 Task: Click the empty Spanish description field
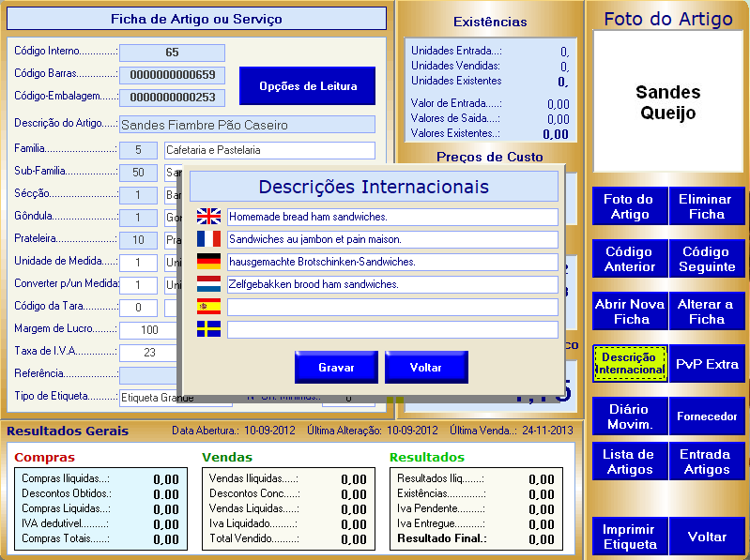tap(392, 307)
